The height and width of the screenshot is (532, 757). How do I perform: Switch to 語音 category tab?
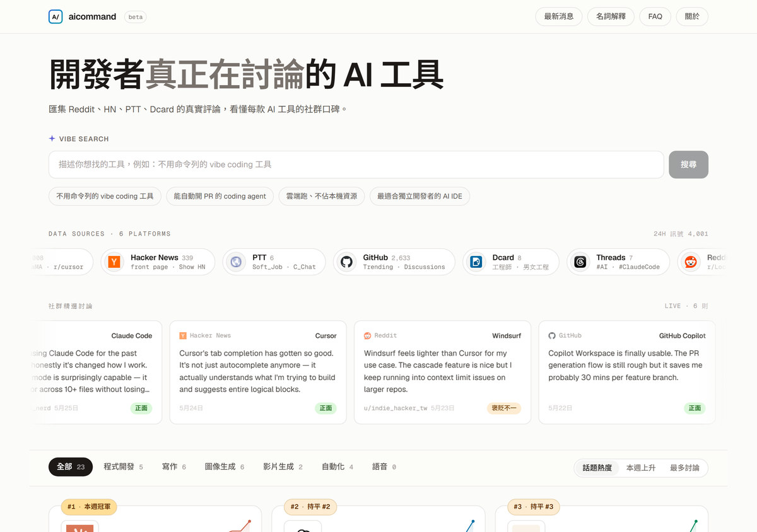coord(384,467)
